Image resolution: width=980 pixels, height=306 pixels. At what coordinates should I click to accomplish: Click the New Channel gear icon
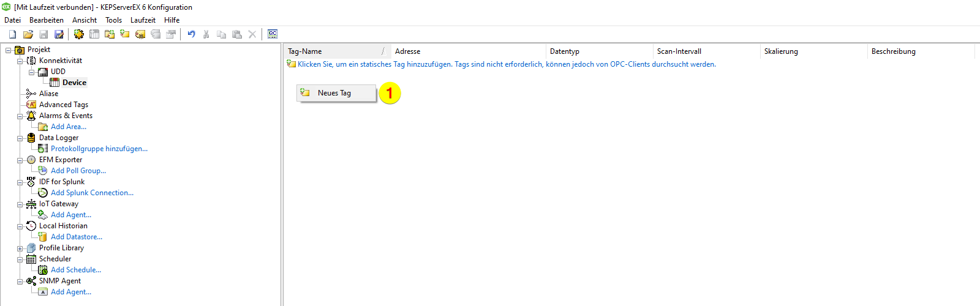pos(79,34)
